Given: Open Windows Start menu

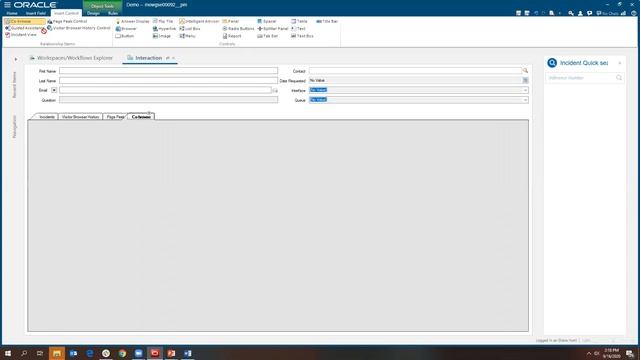Looking at the screenshot, I should point(7,353).
